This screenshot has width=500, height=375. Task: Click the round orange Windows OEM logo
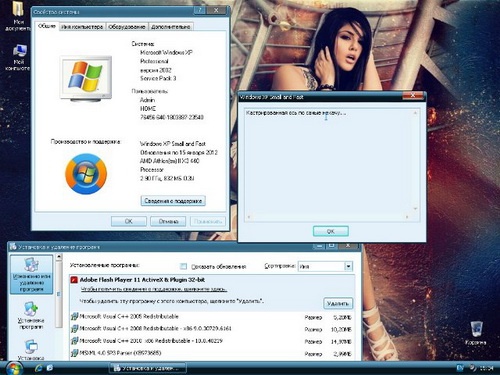[86, 174]
